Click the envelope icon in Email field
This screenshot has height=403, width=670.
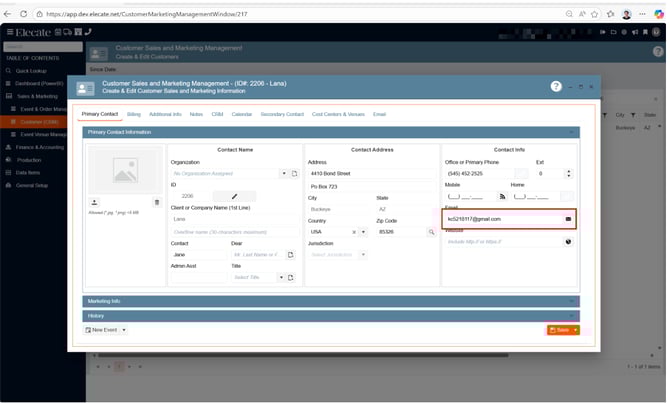(x=568, y=218)
